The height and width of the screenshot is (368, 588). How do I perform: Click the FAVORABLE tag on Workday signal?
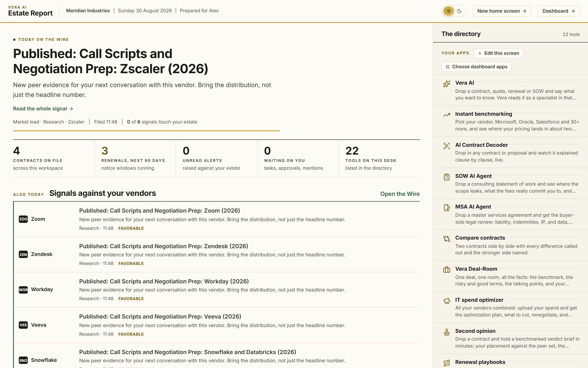(x=131, y=299)
